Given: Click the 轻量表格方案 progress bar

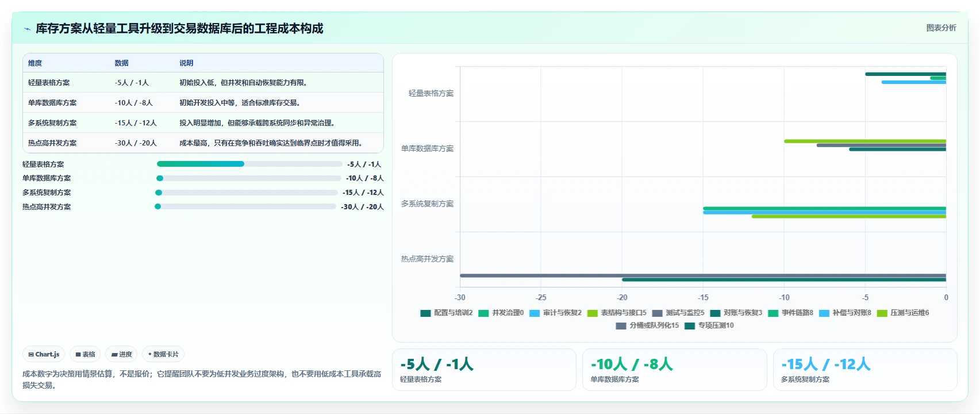Looking at the screenshot, I should point(249,164).
